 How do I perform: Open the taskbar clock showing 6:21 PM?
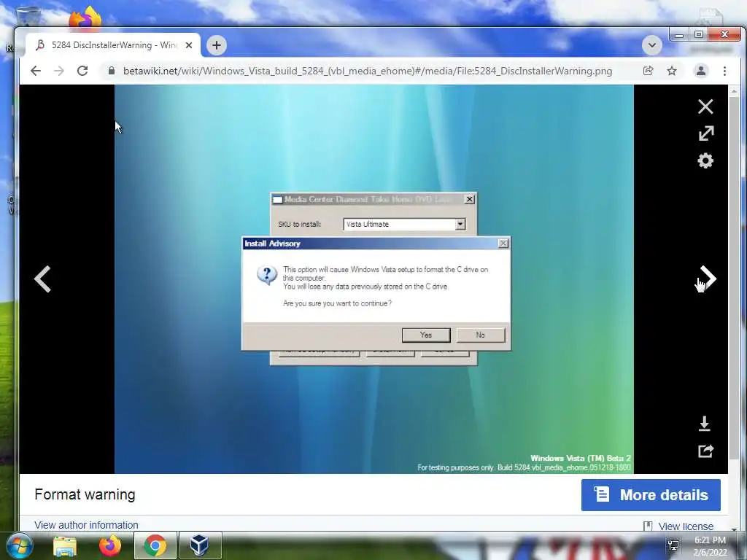pyautogui.click(x=710, y=546)
